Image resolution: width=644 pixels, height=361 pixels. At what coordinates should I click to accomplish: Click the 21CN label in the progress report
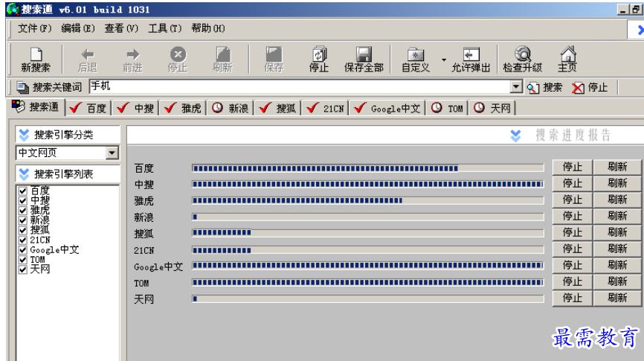(144, 250)
